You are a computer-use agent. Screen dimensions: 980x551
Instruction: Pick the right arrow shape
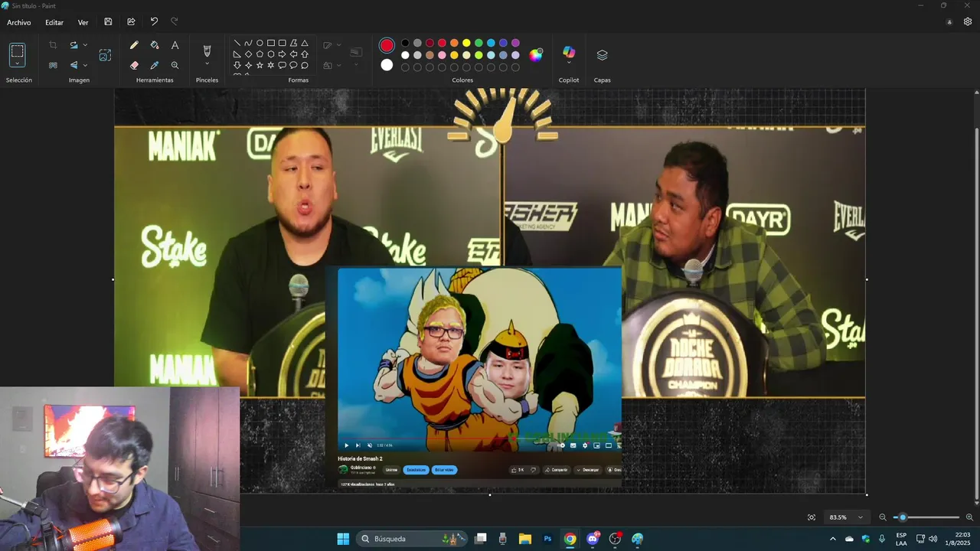click(282, 54)
